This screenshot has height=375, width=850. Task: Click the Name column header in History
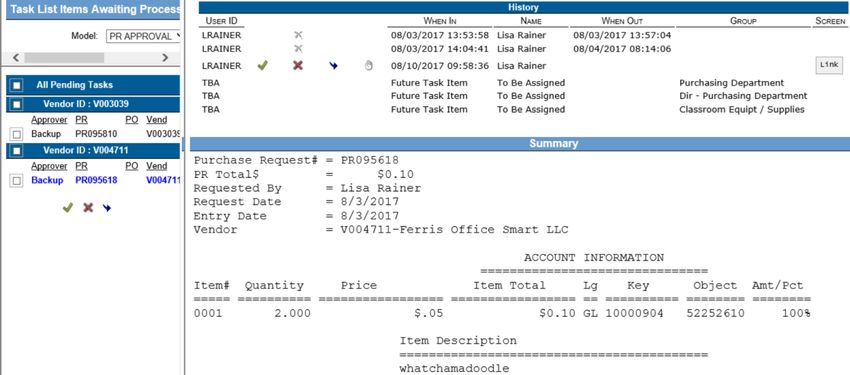click(x=531, y=21)
